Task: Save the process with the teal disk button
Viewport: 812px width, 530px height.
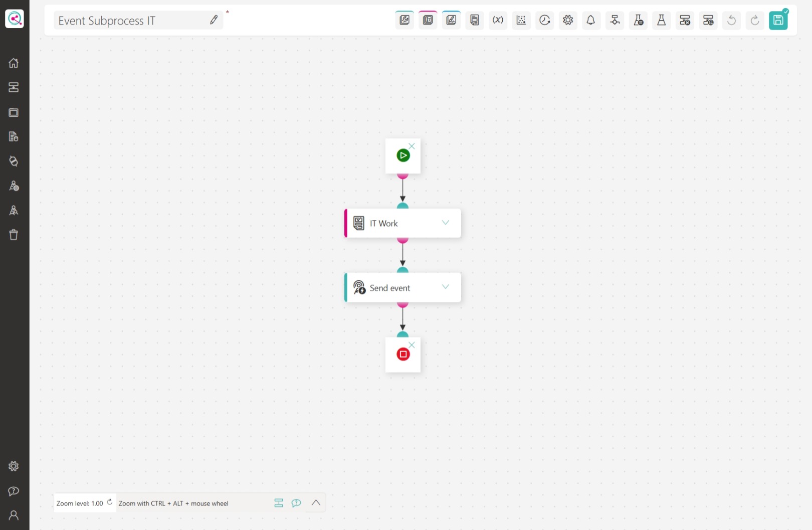Action: (778, 20)
